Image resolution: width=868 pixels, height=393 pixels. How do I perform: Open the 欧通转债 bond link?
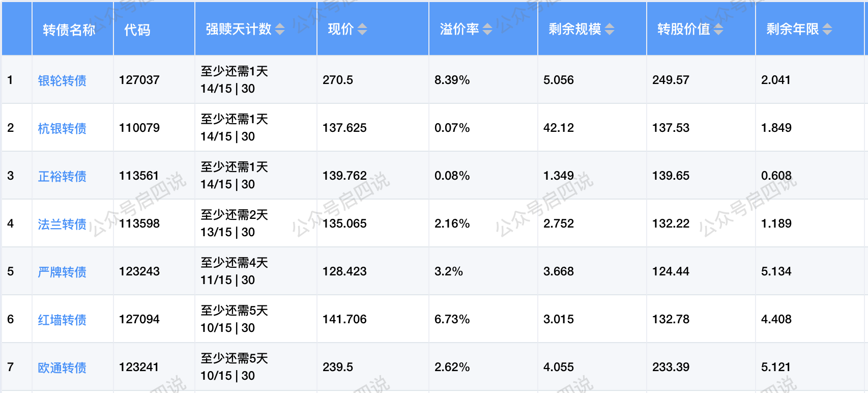(62, 368)
